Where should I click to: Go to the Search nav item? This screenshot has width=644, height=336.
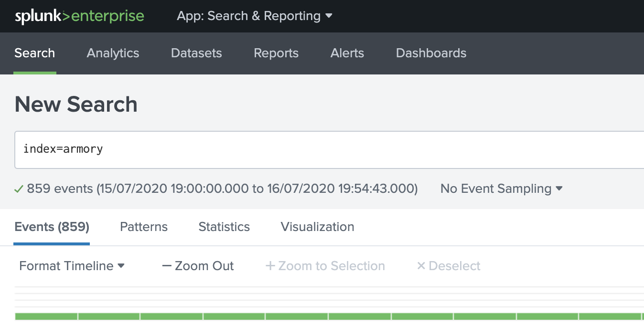tap(35, 53)
